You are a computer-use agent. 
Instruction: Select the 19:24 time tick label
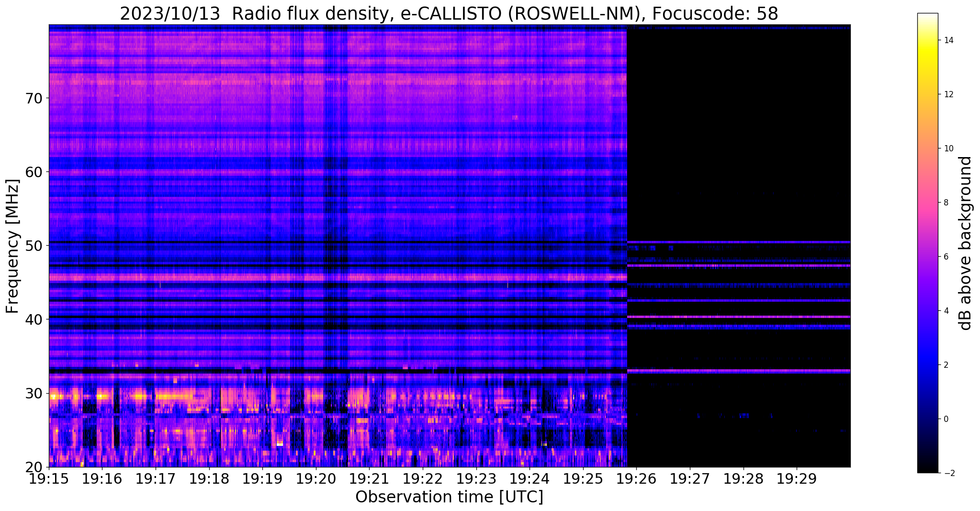pos(529,478)
